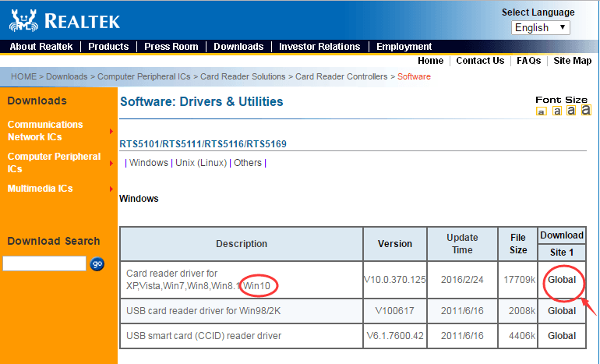Click version V100617 cell
Image resolution: width=600 pixels, height=364 pixels.
(x=395, y=311)
